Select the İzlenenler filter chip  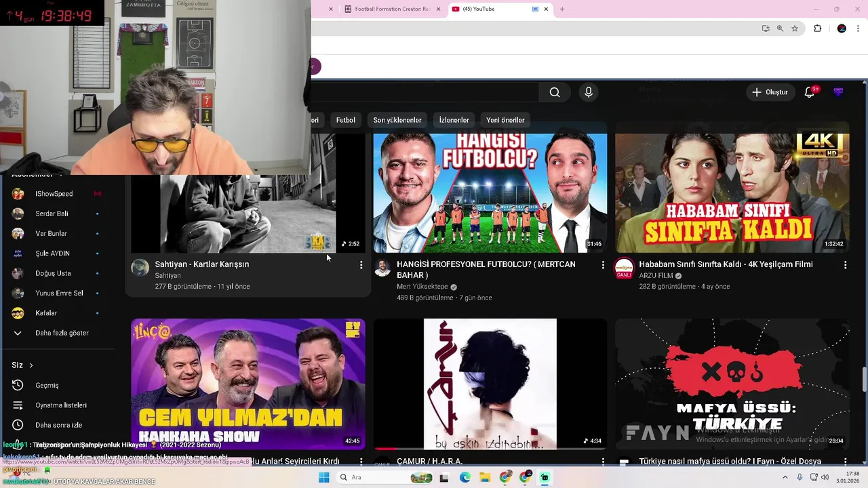[x=454, y=120]
